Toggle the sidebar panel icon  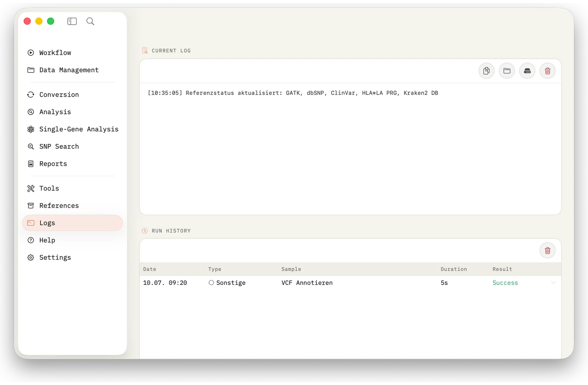coord(72,21)
